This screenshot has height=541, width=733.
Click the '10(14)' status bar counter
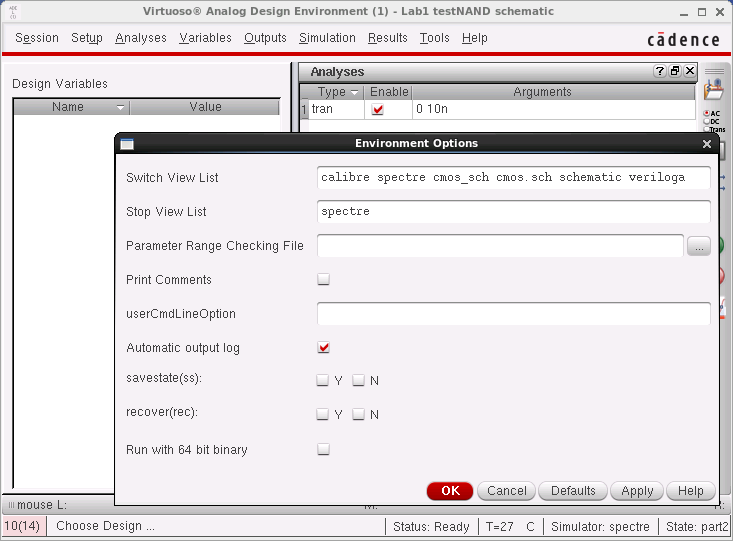[x=22, y=526]
